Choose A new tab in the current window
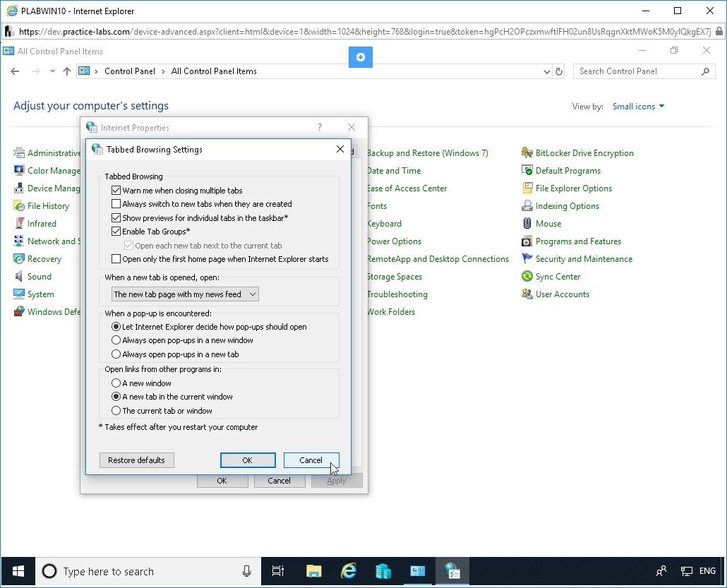 tap(116, 397)
